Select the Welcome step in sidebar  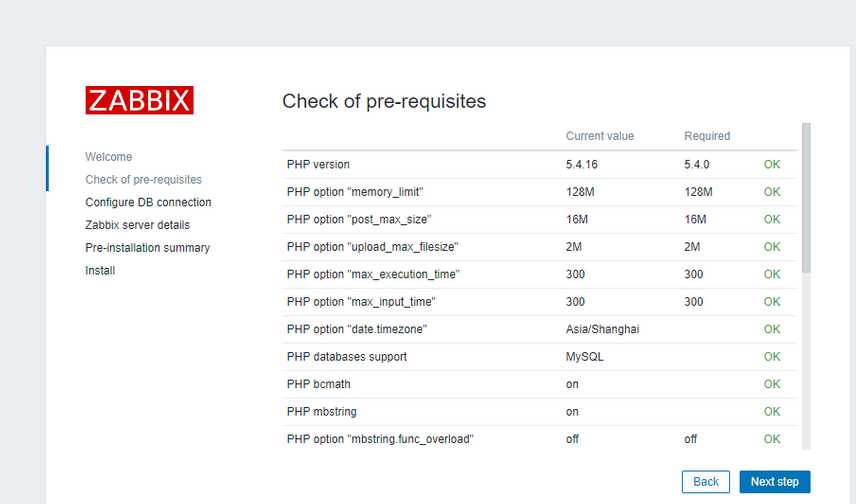(109, 157)
